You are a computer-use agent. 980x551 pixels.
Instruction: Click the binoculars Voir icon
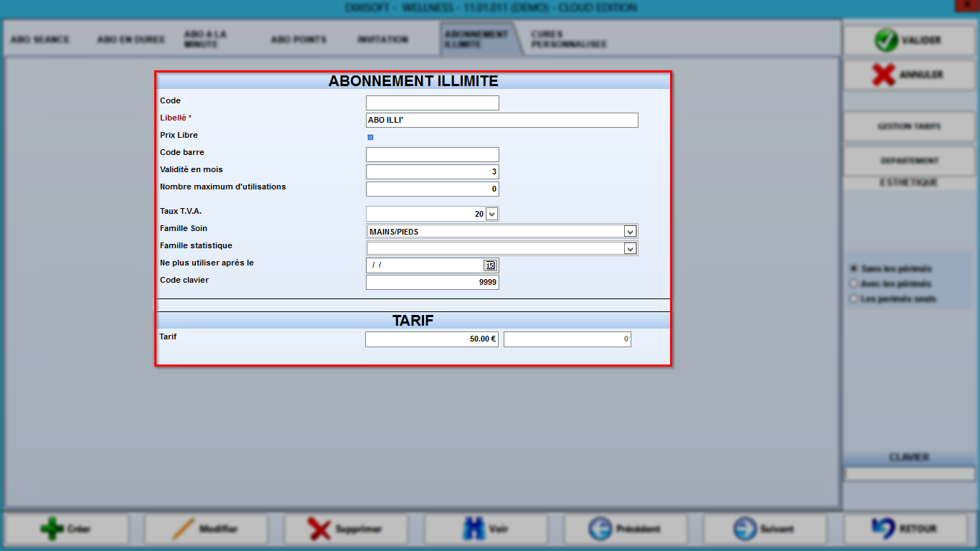tap(473, 529)
